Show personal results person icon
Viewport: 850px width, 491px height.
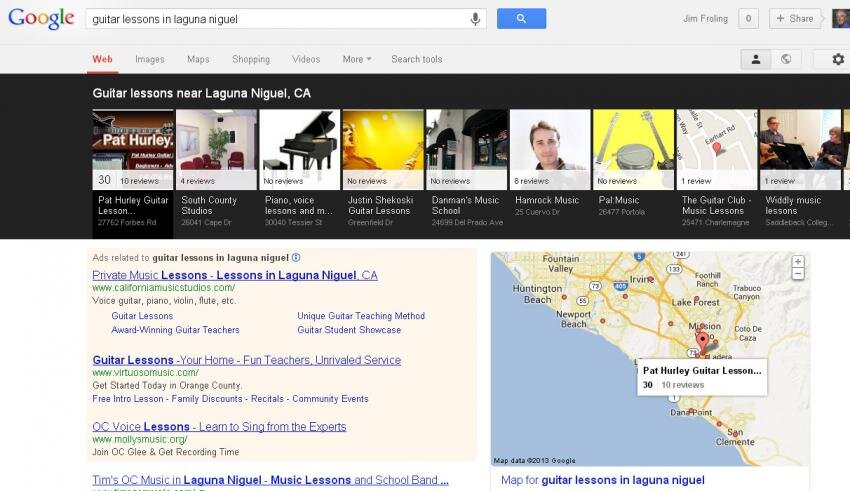(756, 59)
